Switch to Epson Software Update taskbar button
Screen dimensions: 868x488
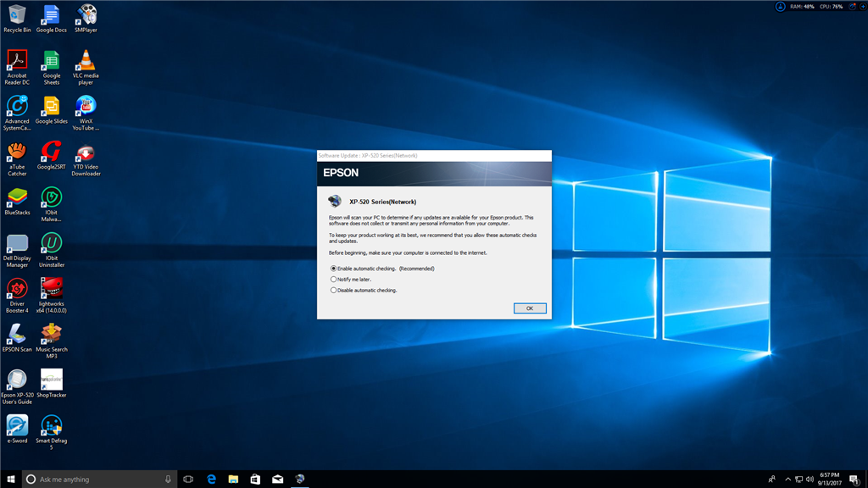click(299, 480)
